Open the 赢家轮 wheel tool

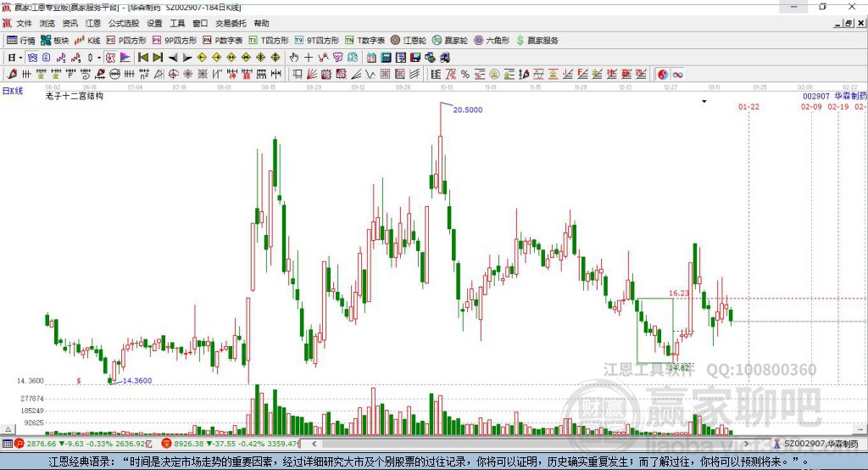coord(450,41)
